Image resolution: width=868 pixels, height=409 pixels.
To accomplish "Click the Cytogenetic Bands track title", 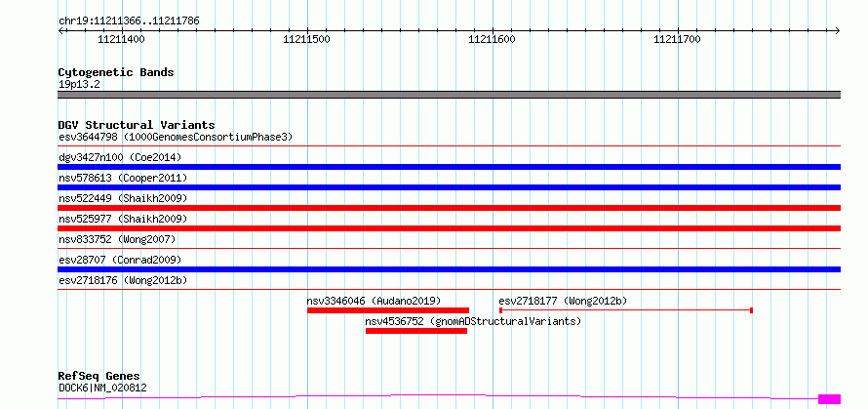I will click(116, 72).
